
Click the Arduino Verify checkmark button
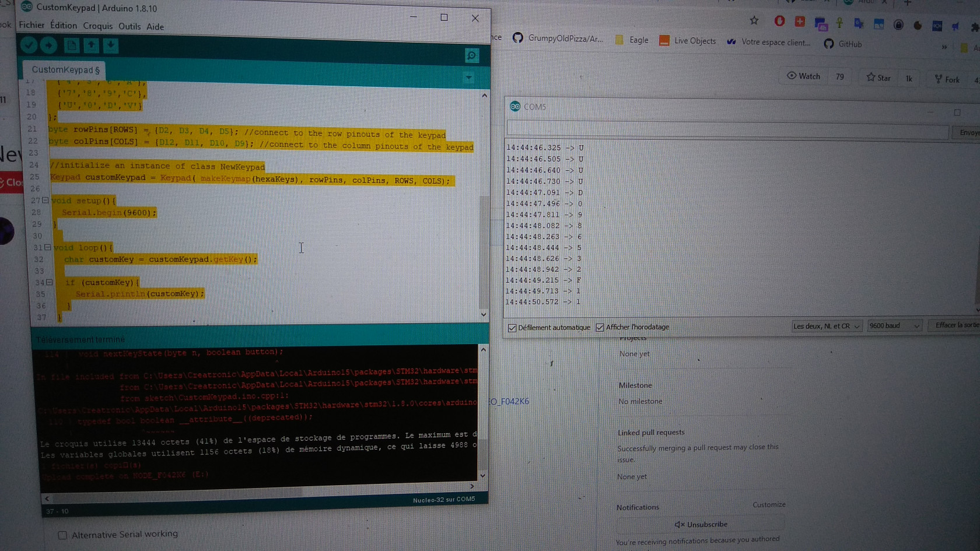pos(29,45)
